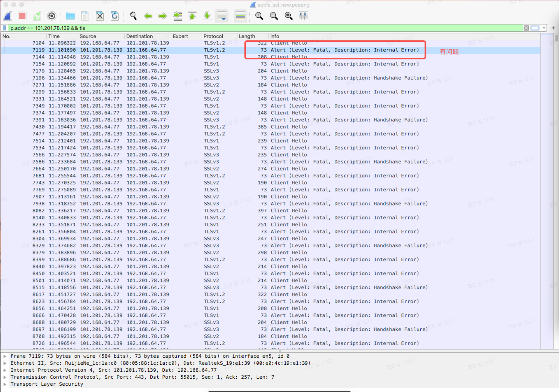
Task: Expand Transmission Control Protocol section
Action: [x=5, y=377]
